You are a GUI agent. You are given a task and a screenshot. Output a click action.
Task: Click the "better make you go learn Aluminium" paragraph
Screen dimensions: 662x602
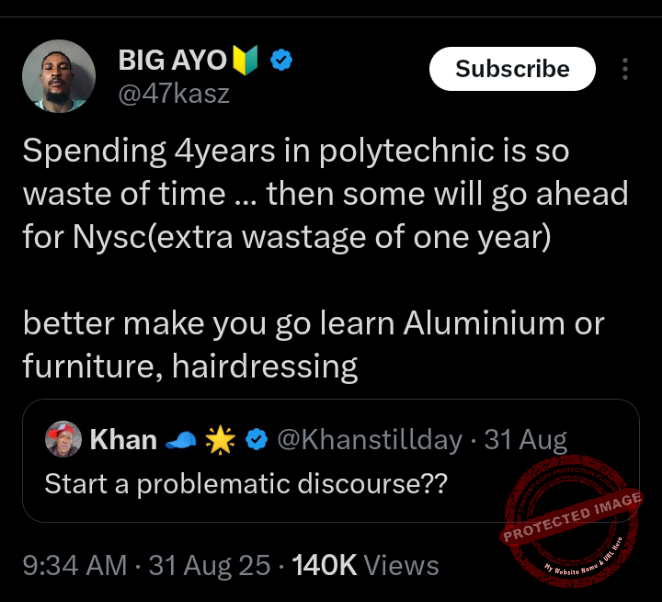pos(314,344)
